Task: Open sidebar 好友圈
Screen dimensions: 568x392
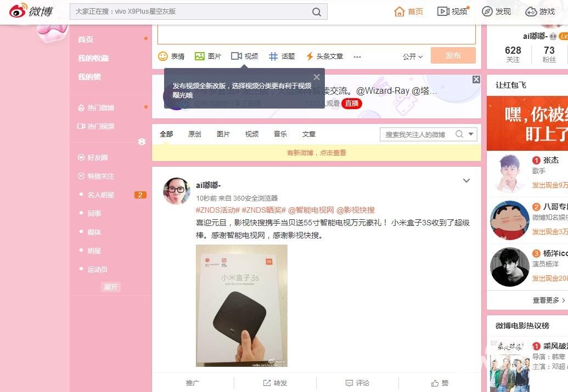Action: pyautogui.click(x=93, y=158)
